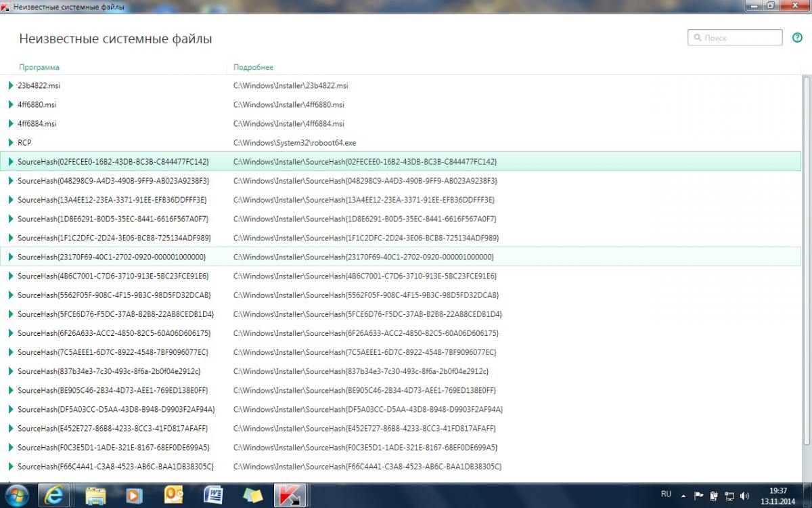Sort by the Программа column header
Image resolution: width=812 pixels, height=508 pixels.
click(x=39, y=67)
